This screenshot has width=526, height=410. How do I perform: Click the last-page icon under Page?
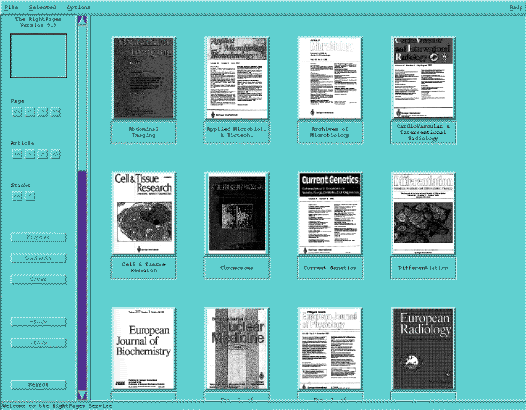point(56,112)
